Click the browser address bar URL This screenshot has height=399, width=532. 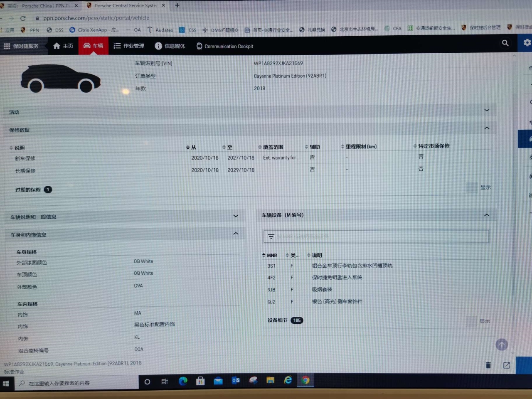coord(96,18)
